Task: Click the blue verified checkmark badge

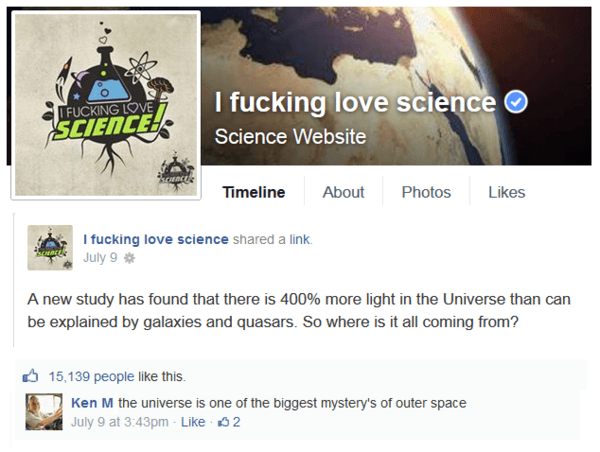Action: click(516, 102)
